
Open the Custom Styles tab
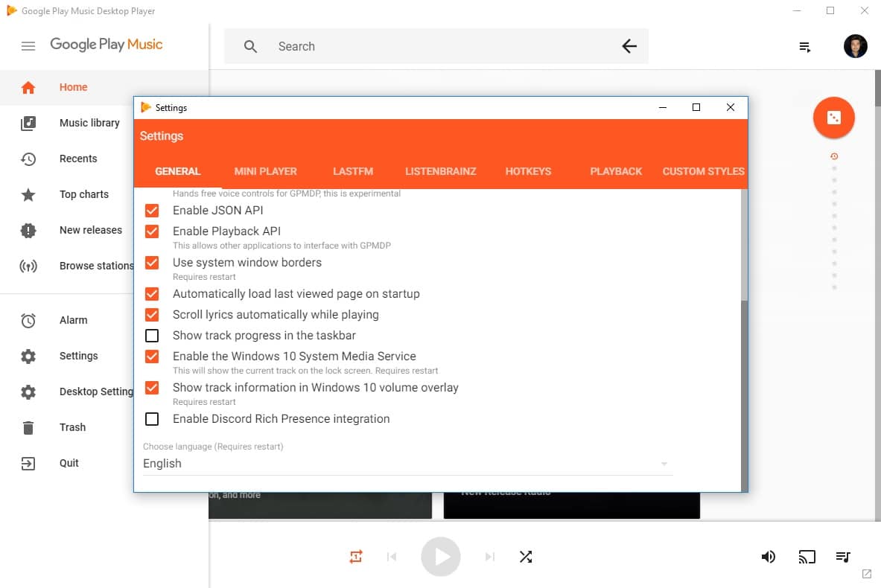coord(704,171)
